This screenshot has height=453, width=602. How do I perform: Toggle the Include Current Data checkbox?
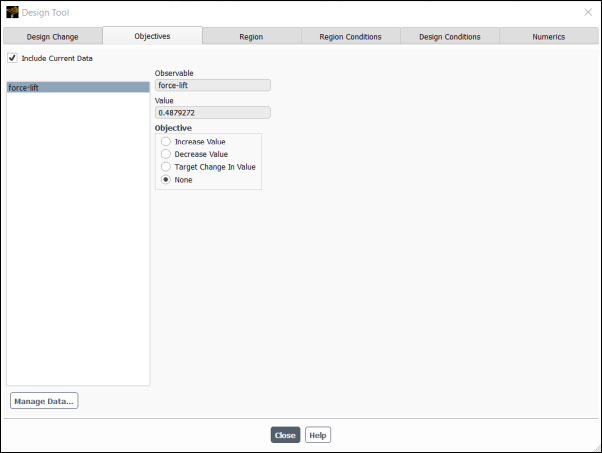click(12, 58)
